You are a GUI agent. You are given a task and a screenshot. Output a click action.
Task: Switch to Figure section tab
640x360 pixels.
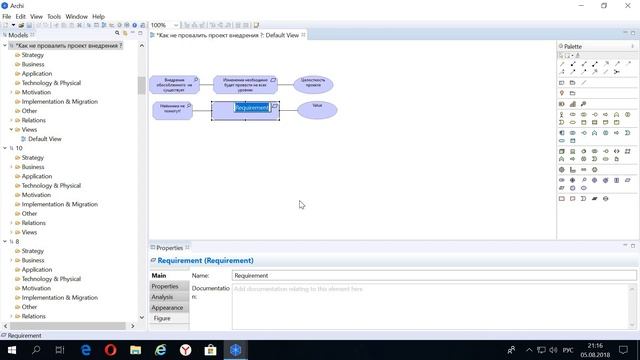169,318
